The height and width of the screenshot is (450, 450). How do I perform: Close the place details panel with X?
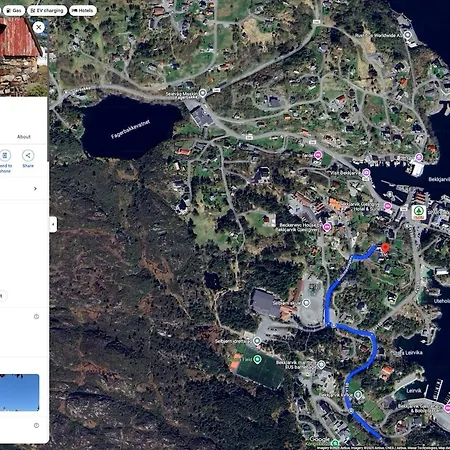click(39, 27)
